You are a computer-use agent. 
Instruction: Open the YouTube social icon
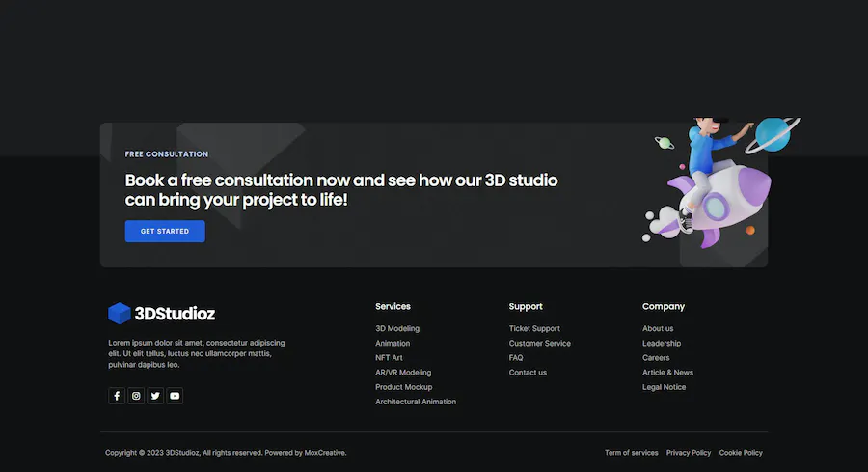[175, 396]
